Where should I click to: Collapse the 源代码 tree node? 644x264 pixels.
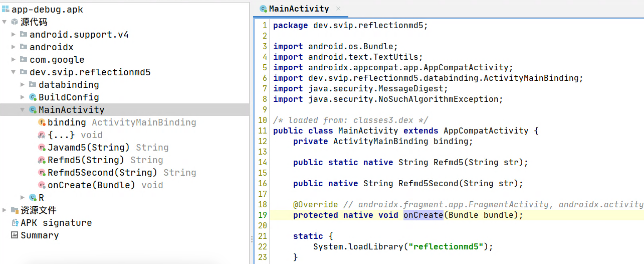pyautogui.click(x=5, y=22)
